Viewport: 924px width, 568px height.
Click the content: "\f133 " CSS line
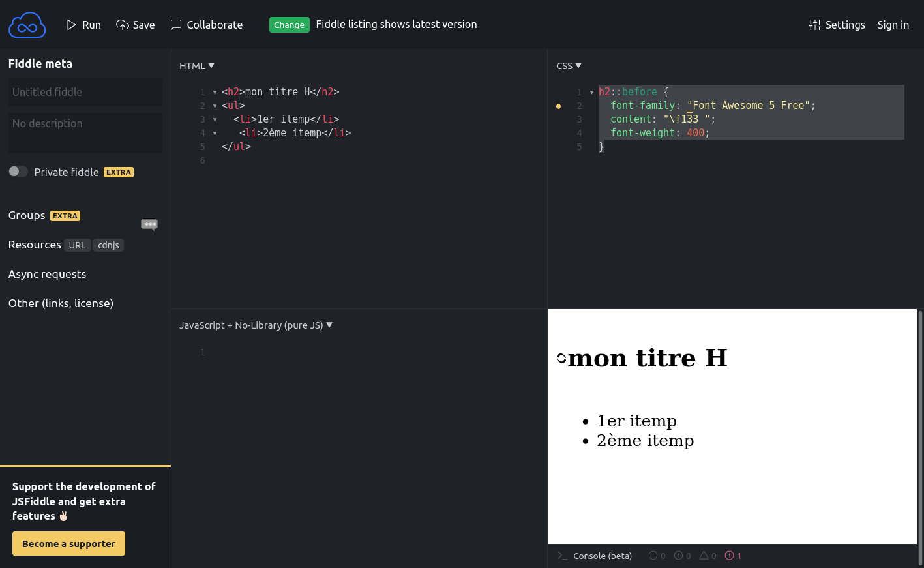pos(663,119)
